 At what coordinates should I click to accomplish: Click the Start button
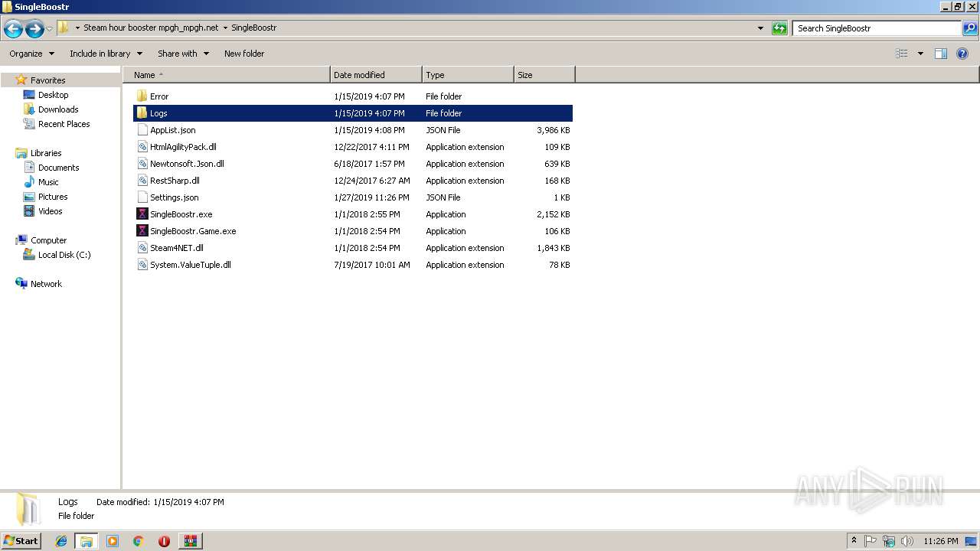click(x=21, y=541)
